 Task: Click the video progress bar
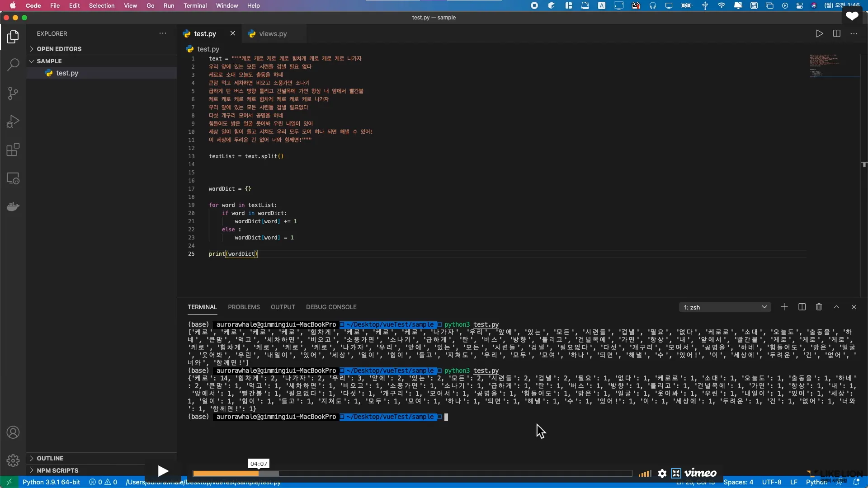pyautogui.click(x=412, y=473)
